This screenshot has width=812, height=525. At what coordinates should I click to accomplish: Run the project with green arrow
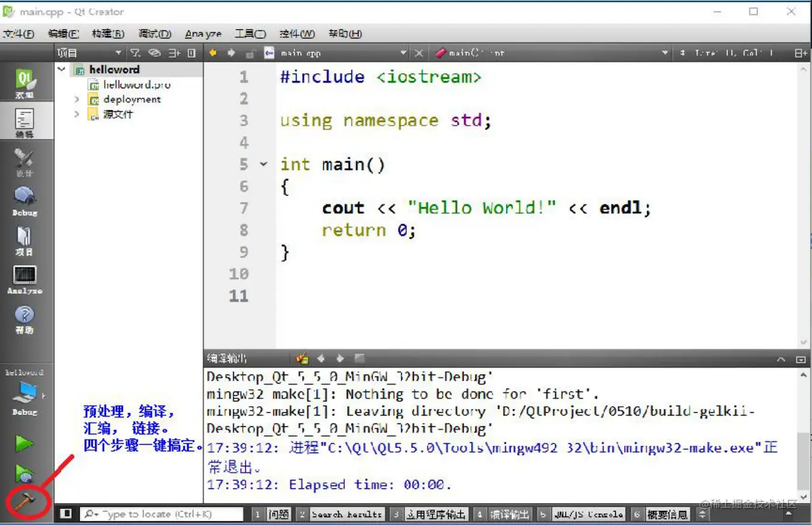click(x=24, y=443)
